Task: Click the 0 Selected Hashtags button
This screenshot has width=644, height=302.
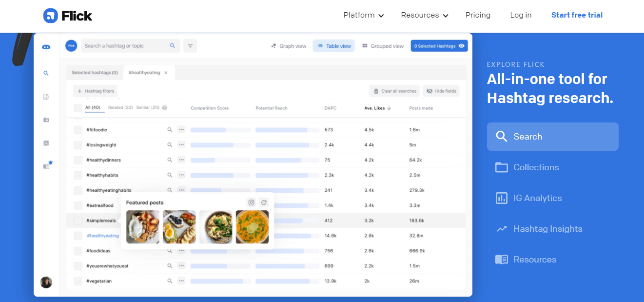Action: 439,46
